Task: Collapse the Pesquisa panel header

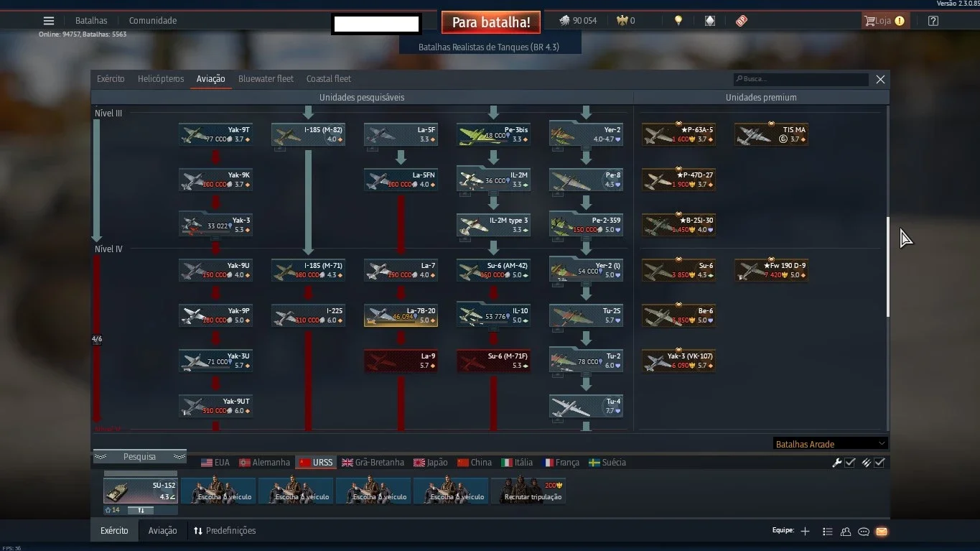Action: [x=140, y=457]
